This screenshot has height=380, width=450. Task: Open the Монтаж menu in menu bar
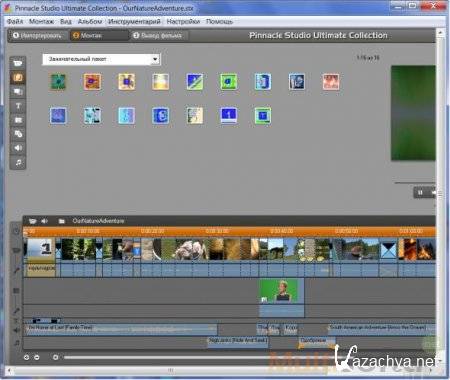[41, 22]
